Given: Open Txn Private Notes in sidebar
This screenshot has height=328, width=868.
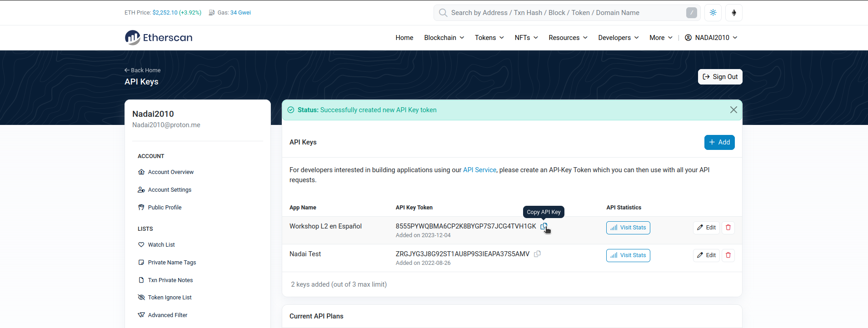Looking at the screenshot, I should click(x=165, y=280).
